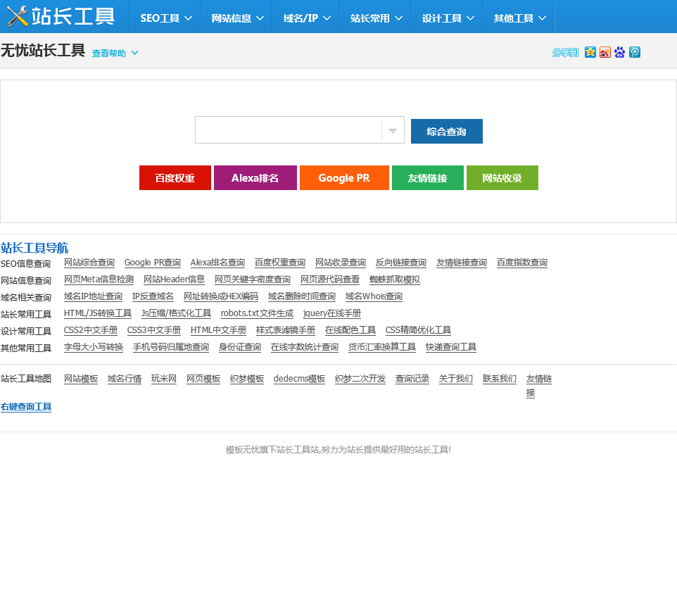This screenshot has height=616, width=677.
Task: Open 网址转换成HEX编码 link
Action: pos(221,296)
